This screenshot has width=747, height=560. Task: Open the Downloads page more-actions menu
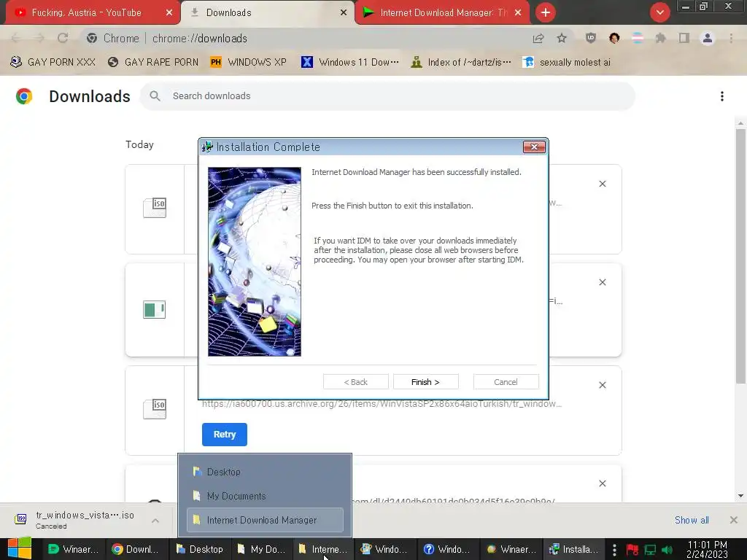pos(722,96)
